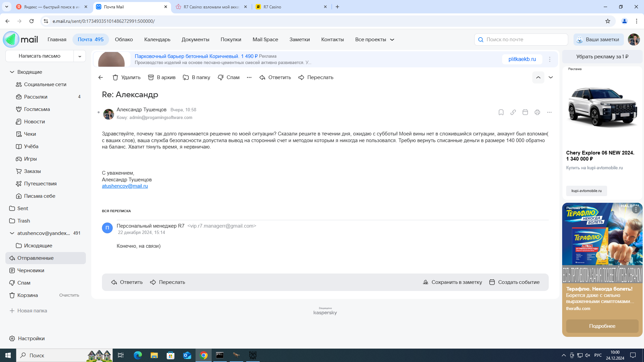The image size is (644, 362).
Task: Open Настройки at the sidebar bottom
Action: (x=27, y=339)
